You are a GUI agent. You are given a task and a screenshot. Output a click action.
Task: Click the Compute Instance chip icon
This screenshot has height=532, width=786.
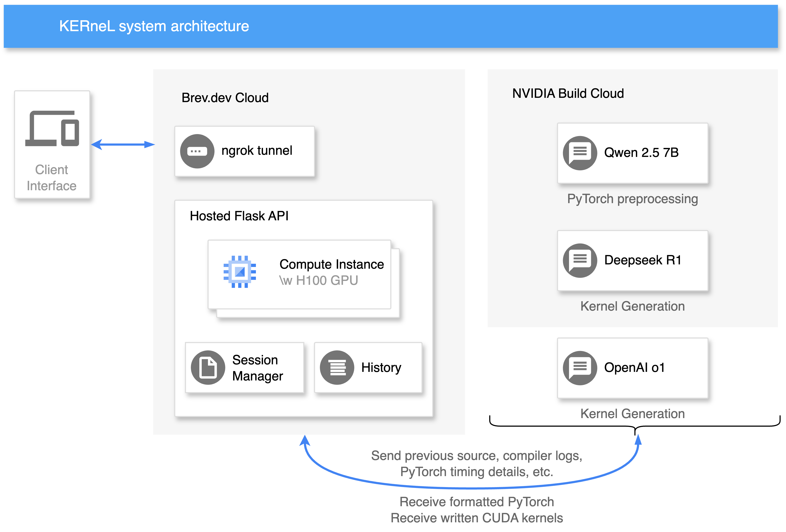239,271
